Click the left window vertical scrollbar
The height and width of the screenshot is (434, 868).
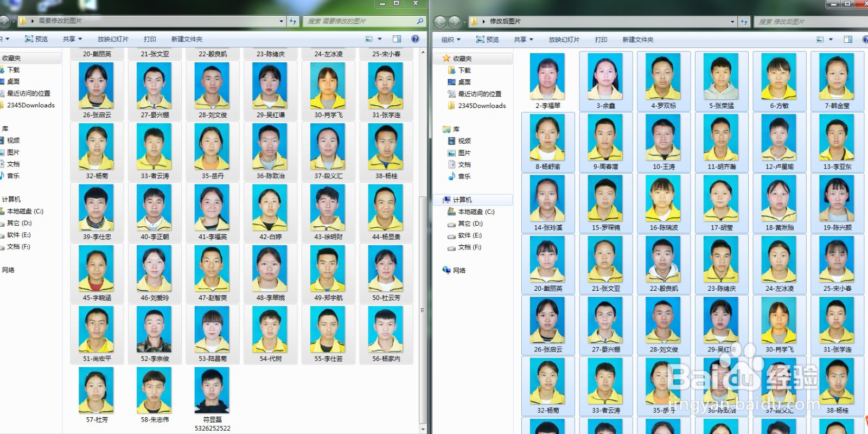423,309
